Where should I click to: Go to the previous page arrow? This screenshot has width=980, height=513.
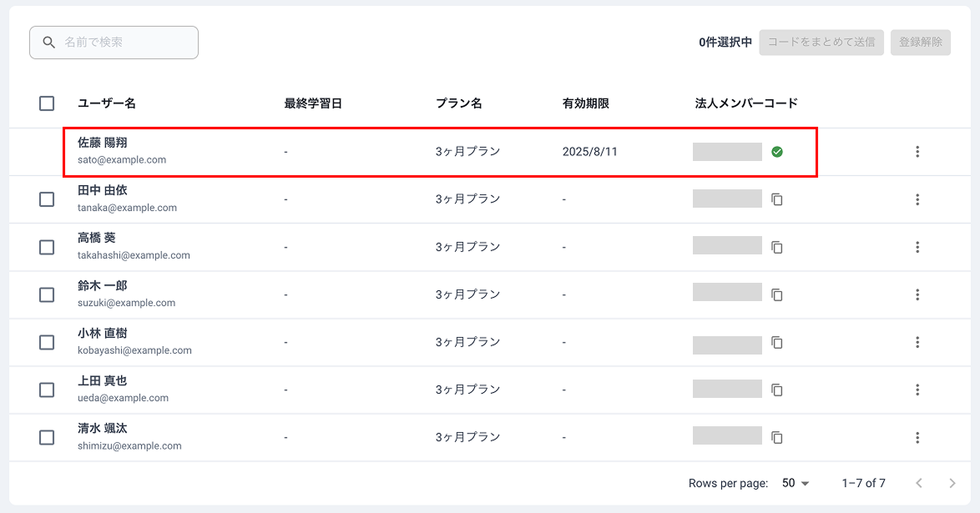[919, 483]
